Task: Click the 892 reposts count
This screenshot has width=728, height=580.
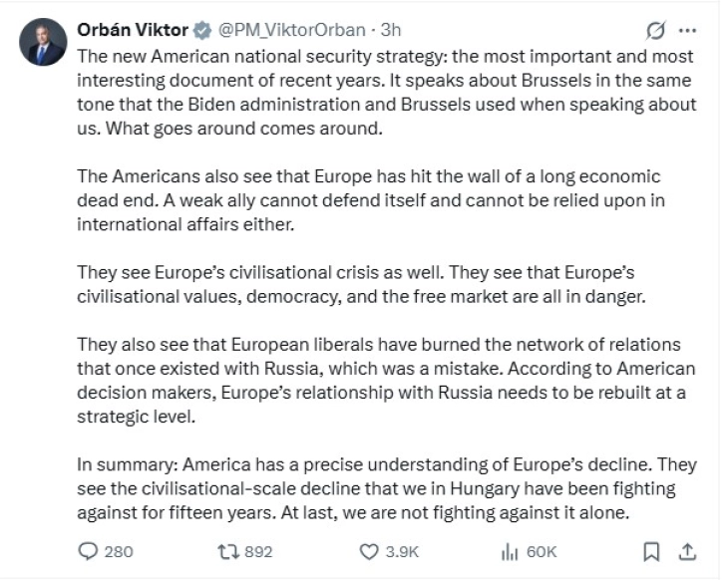Action: pos(258,551)
